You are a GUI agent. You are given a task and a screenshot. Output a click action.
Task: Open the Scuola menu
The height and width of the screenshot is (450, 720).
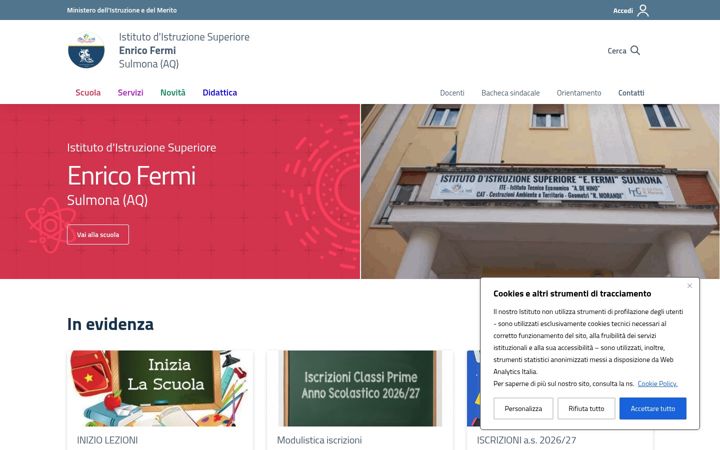(x=88, y=93)
